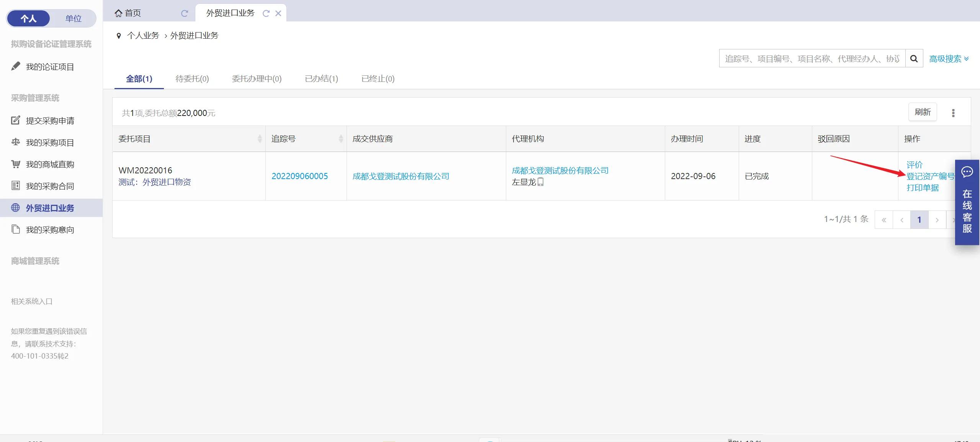Click the 刷新 button
Viewport: 980px width, 442px height.
pyautogui.click(x=923, y=112)
